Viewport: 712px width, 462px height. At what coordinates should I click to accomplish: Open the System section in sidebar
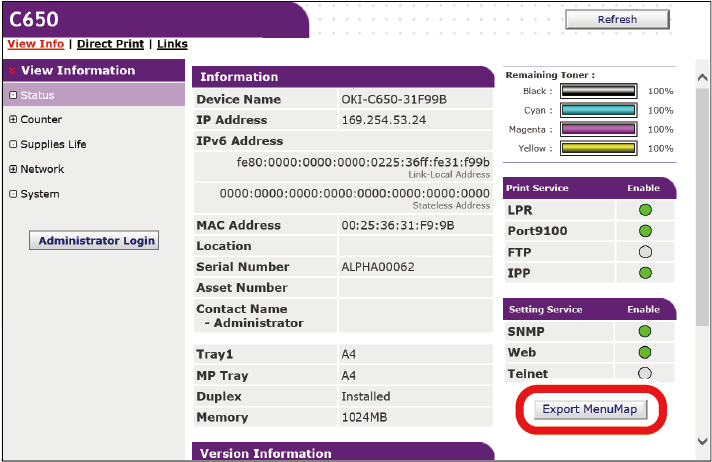[x=39, y=194]
